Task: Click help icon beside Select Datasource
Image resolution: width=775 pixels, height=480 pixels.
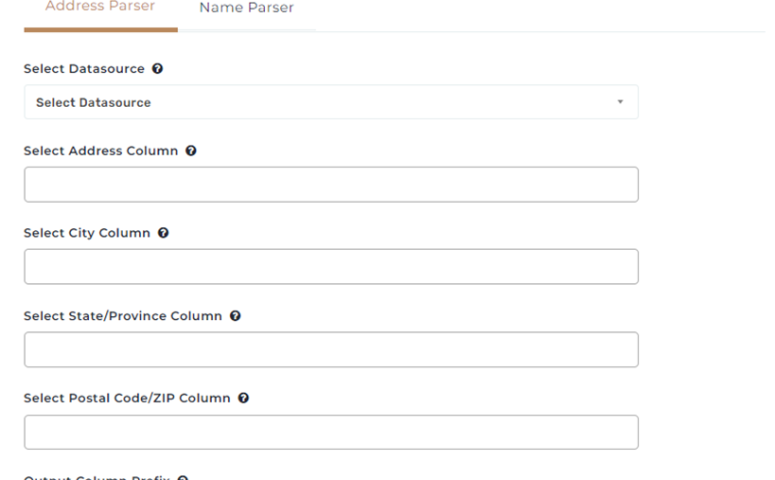Action: tap(156, 69)
